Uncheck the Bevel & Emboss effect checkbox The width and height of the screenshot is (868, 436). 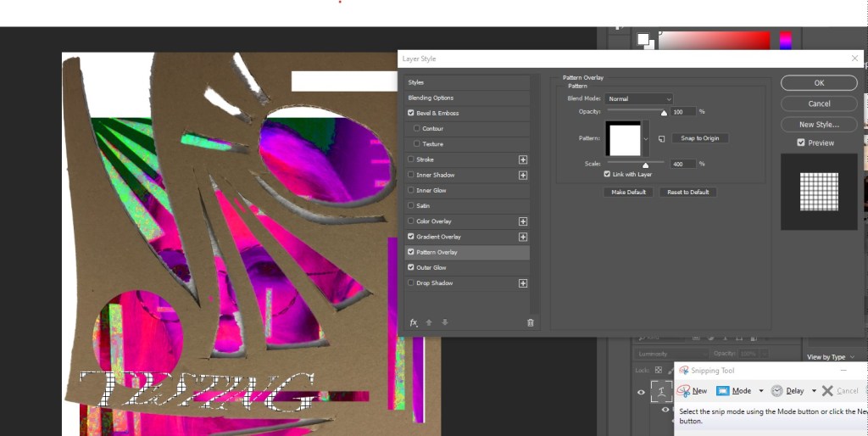[x=411, y=113]
